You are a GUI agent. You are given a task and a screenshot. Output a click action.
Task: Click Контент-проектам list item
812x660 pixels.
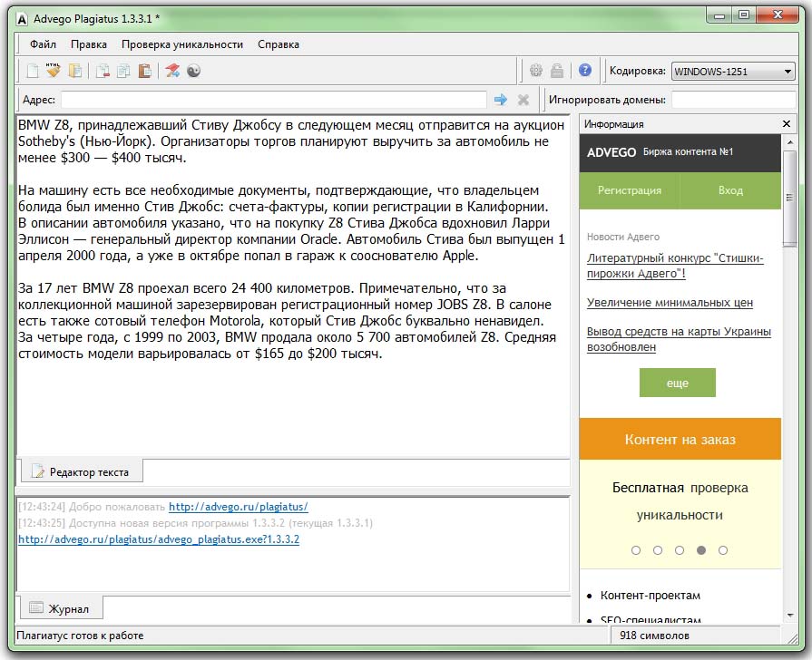click(x=650, y=596)
